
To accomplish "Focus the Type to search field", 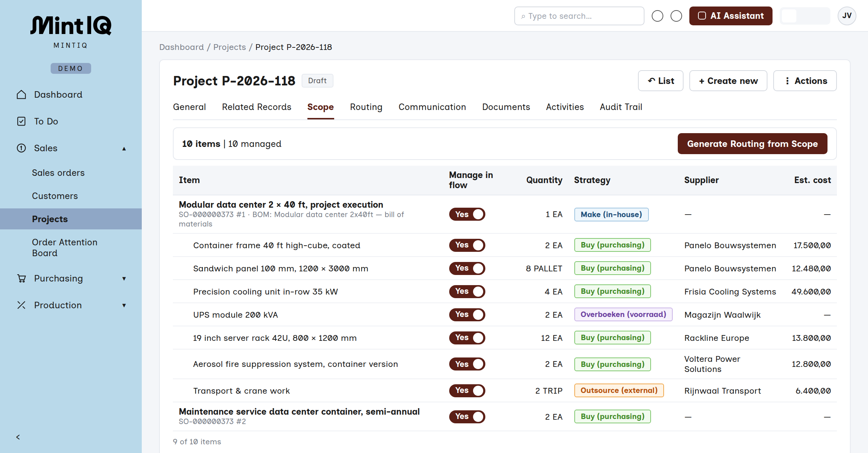I will [x=579, y=16].
